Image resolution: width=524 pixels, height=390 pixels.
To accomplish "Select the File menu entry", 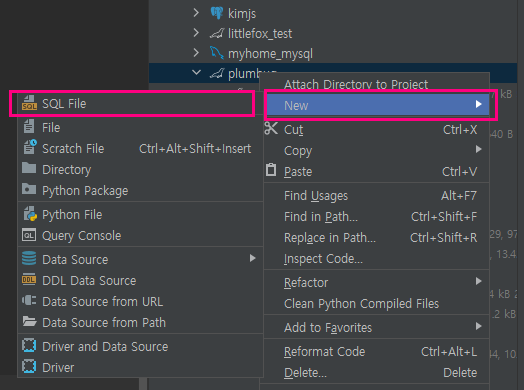I will (x=140, y=128).
